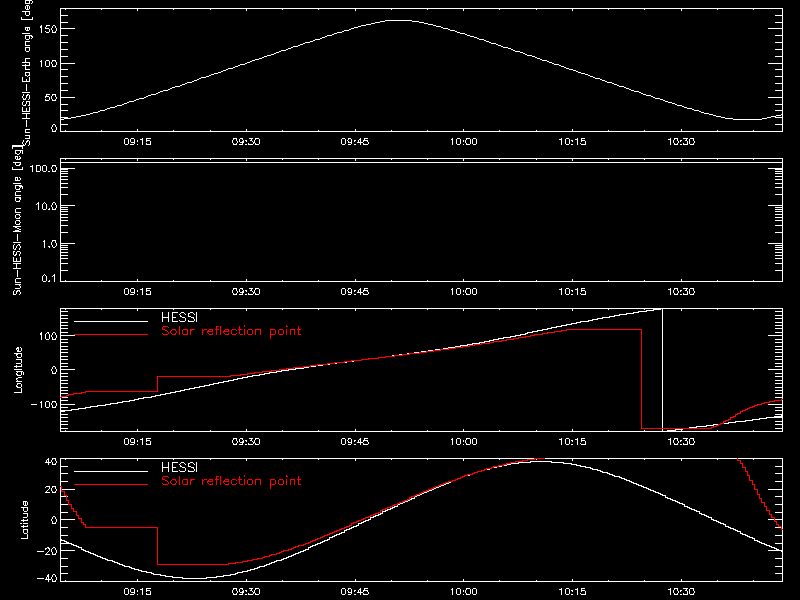Select the white HESSI legend line in Longitude plot

(111, 321)
